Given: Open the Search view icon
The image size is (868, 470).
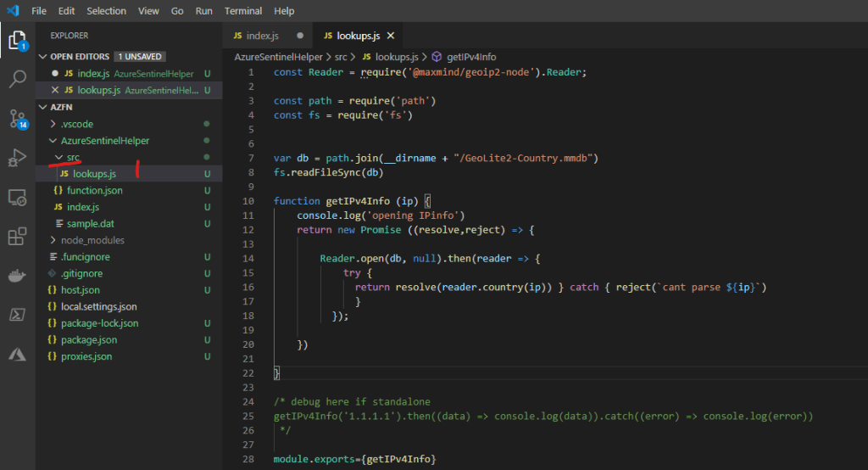Looking at the screenshot, I should [17, 79].
